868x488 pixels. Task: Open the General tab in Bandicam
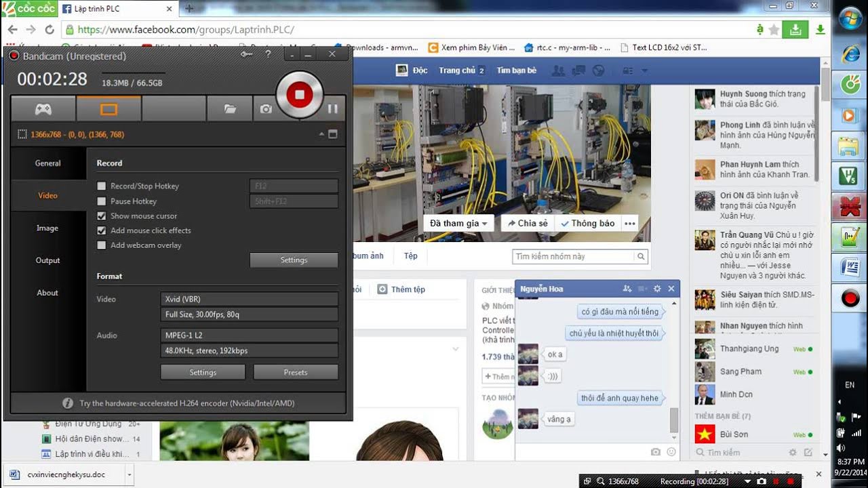(48, 163)
